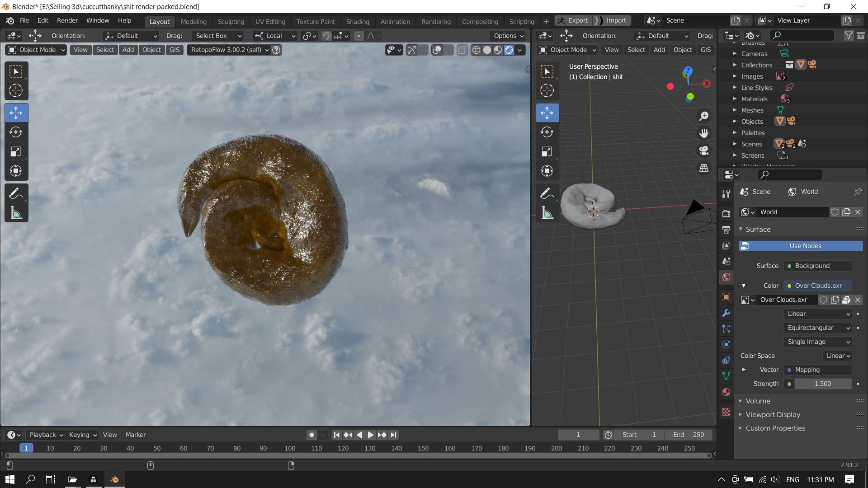Screen dimensions: 868x488
Task: Click the Mapping vector node link
Action: (818, 370)
